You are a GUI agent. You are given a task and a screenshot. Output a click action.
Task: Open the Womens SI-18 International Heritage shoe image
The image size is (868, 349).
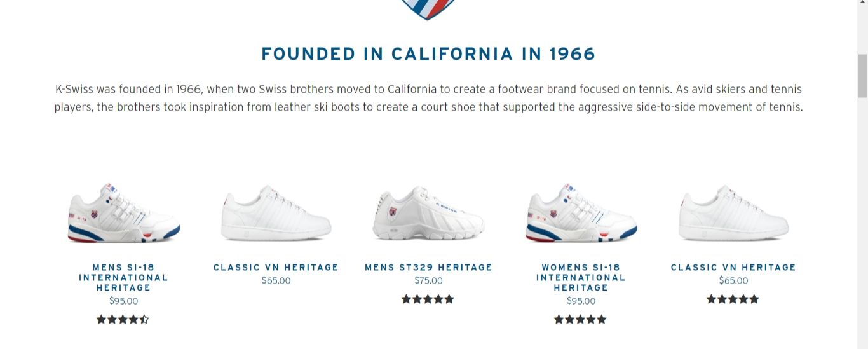coord(581,213)
